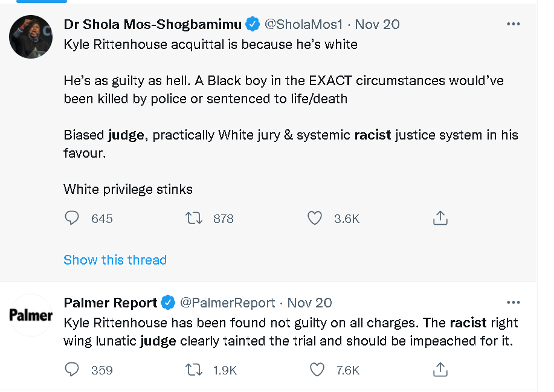Open the Palmer Report profile name
Screen dimensions: 554x392
[111, 303]
